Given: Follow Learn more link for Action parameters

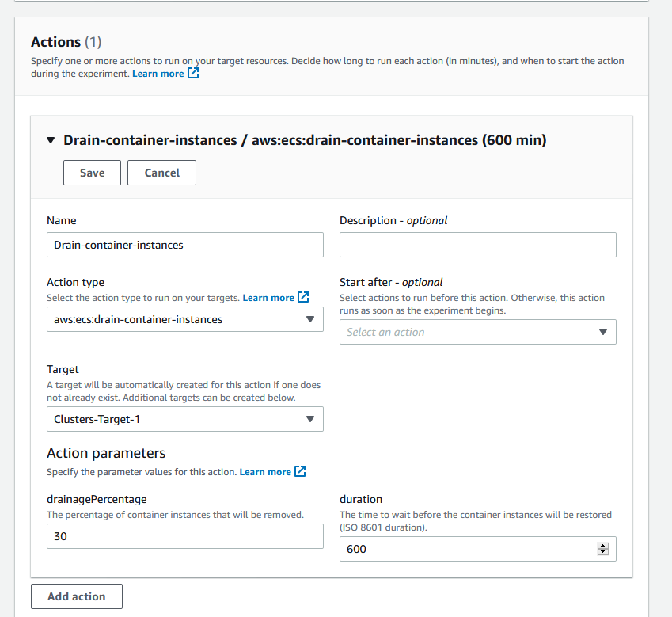Looking at the screenshot, I should coord(265,472).
